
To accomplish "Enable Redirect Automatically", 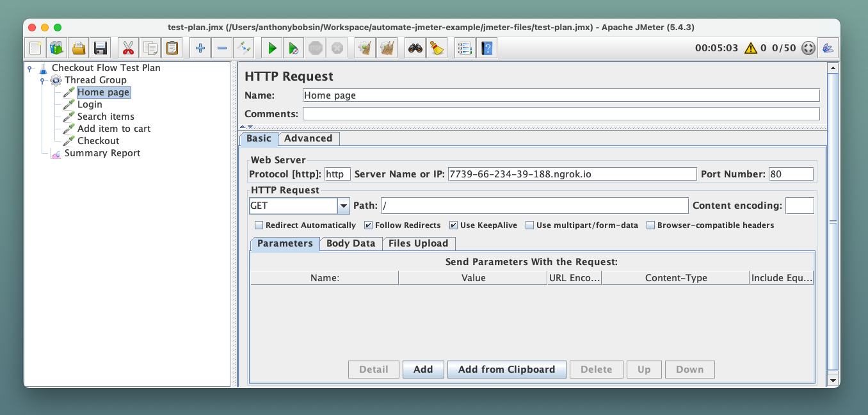I will coord(259,225).
